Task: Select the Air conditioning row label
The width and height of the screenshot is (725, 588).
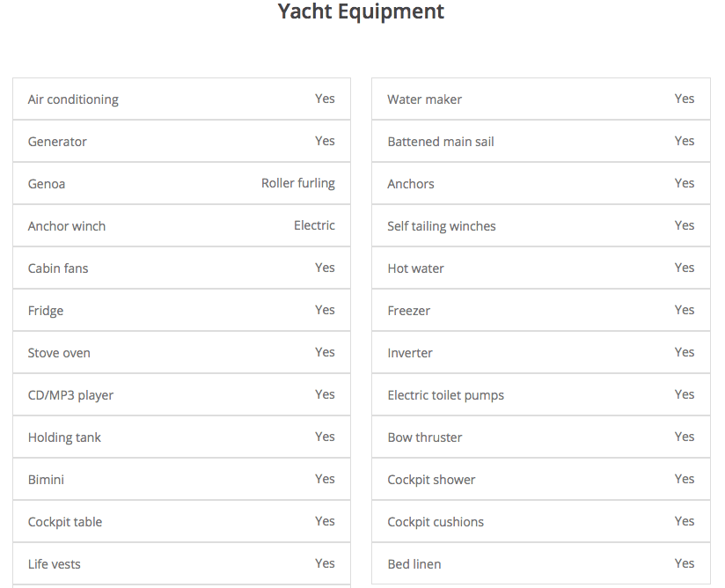Action: (x=73, y=99)
